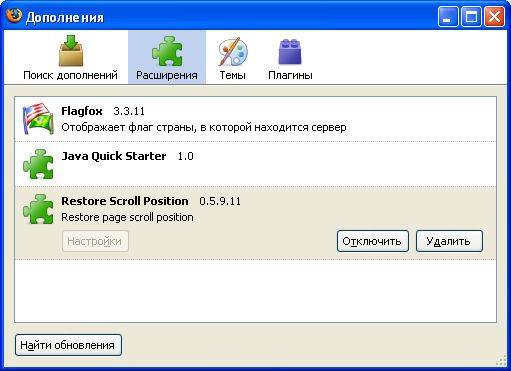The width and height of the screenshot is (511, 371).
Task: Switch to the Темы tab label
Action: [x=233, y=75]
